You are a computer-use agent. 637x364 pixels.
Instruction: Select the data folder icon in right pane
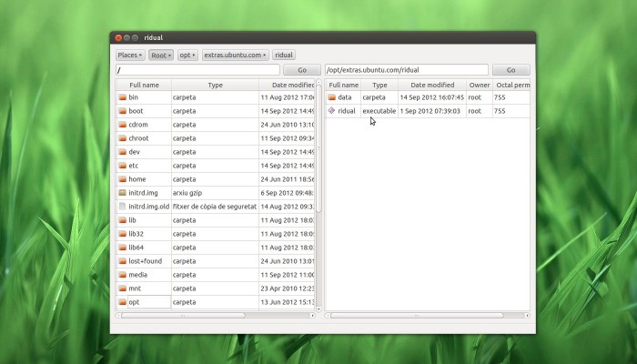(x=332, y=97)
